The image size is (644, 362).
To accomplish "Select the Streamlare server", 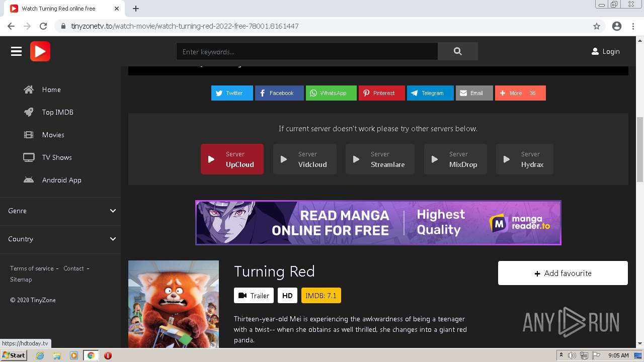I will [x=380, y=159].
